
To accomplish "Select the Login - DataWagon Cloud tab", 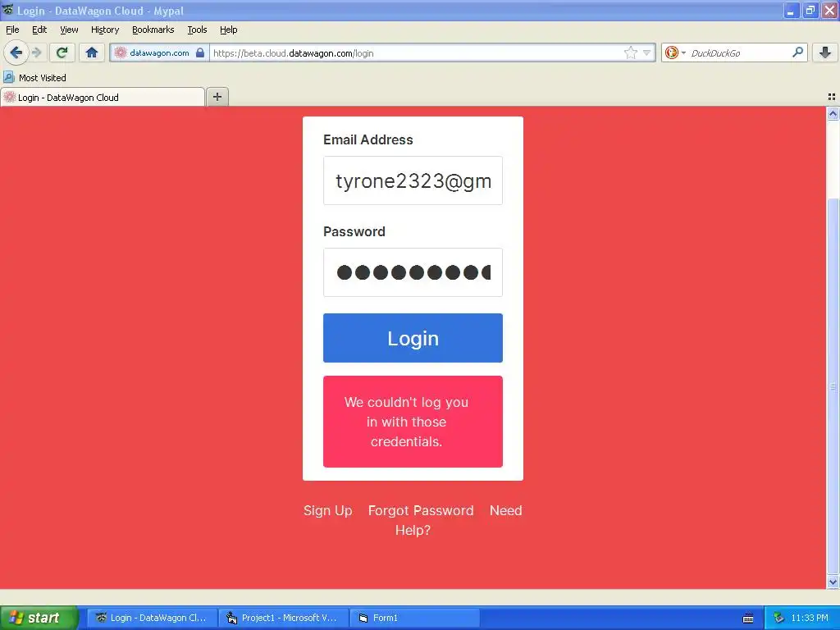I will pos(103,97).
